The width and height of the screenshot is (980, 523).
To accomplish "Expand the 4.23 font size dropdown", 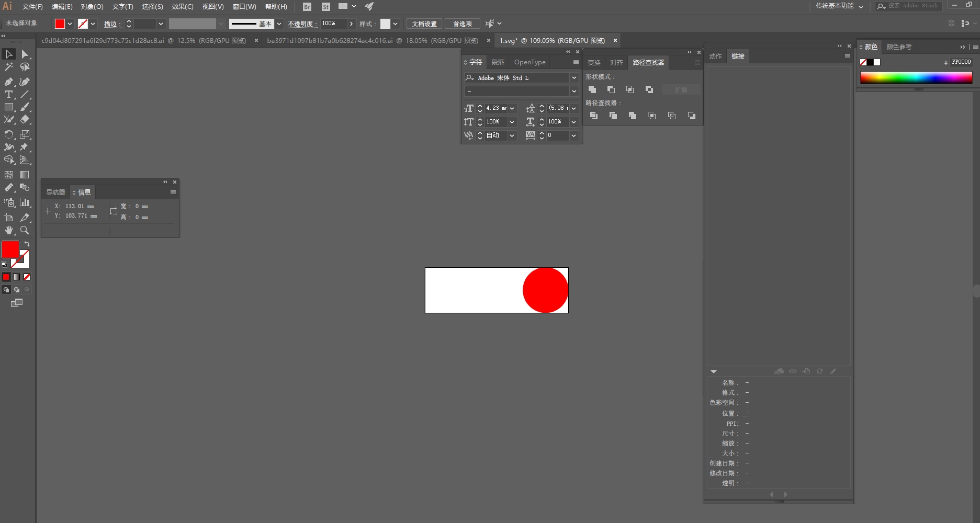I will coord(512,108).
